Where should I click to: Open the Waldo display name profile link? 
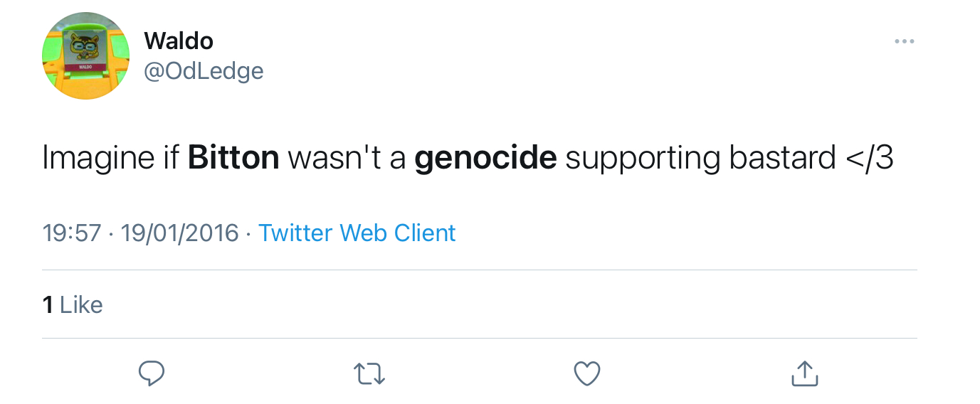(179, 41)
